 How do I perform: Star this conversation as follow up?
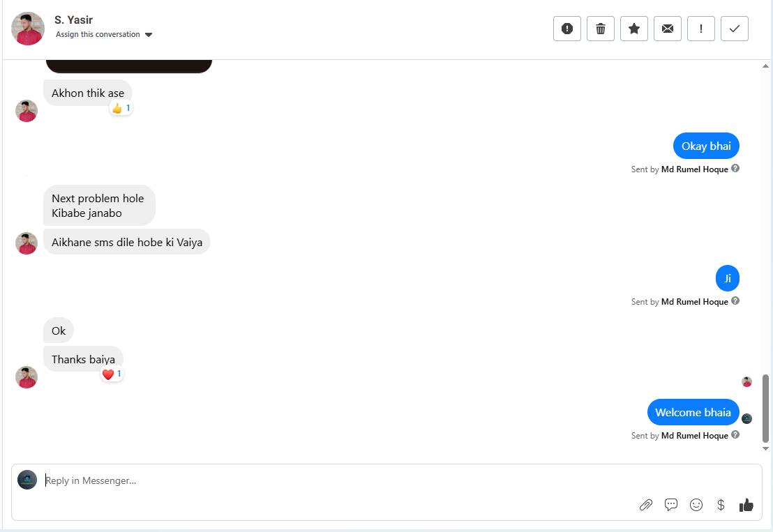pyautogui.click(x=634, y=29)
